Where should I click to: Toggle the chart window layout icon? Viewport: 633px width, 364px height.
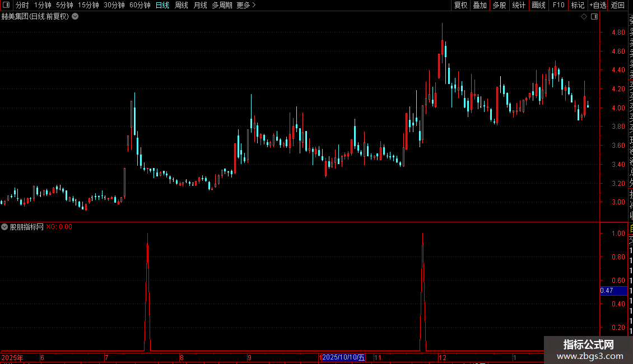(594, 17)
